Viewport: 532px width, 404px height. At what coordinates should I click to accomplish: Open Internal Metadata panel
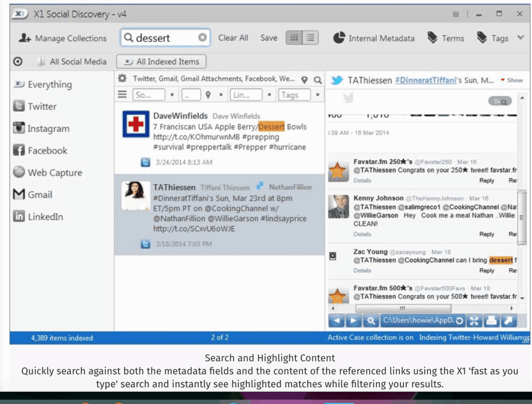[x=374, y=38]
